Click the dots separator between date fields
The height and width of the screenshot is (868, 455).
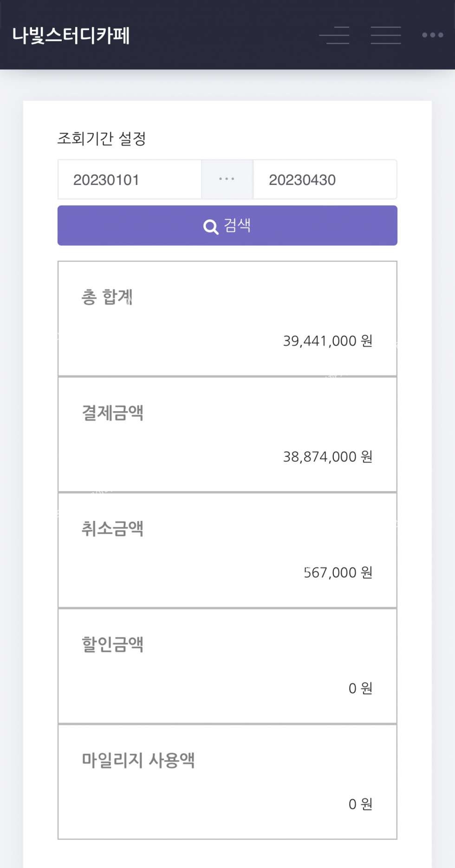[227, 179]
